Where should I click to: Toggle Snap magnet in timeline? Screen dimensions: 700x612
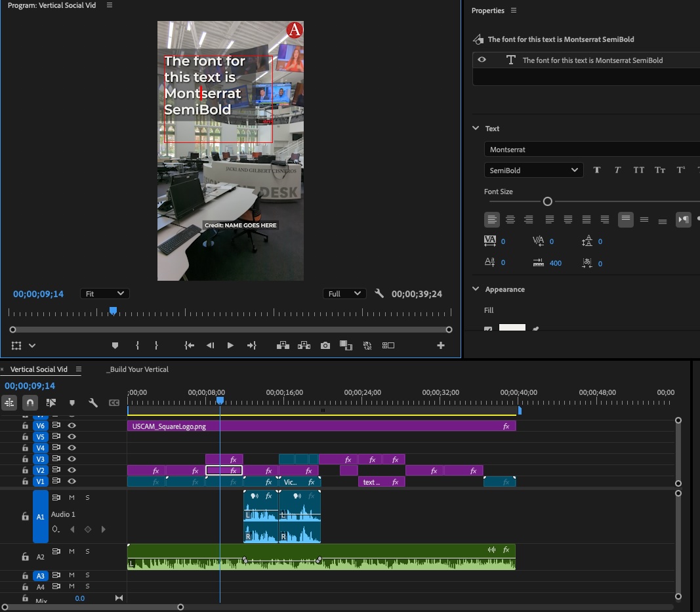(x=30, y=403)
